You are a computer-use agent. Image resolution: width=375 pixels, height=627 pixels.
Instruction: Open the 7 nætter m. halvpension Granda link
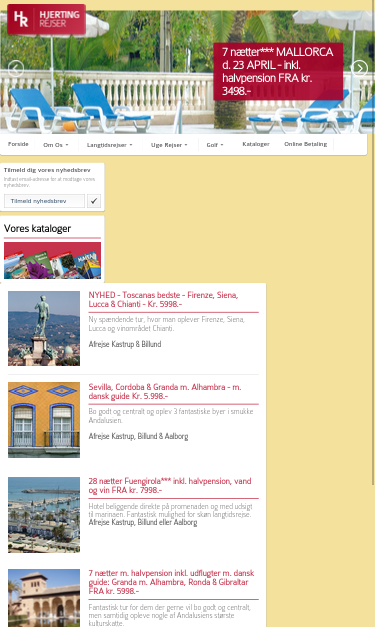[x=172, y=582]
